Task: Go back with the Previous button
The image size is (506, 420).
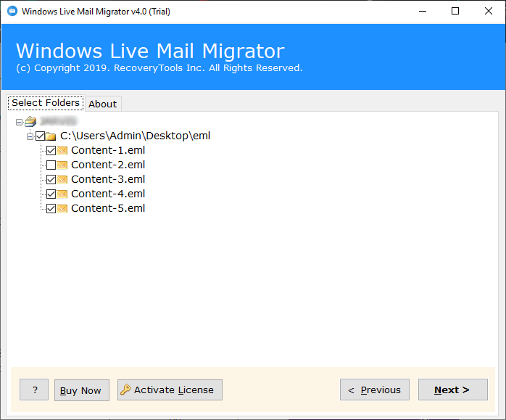Action: (x=375, y=390)
